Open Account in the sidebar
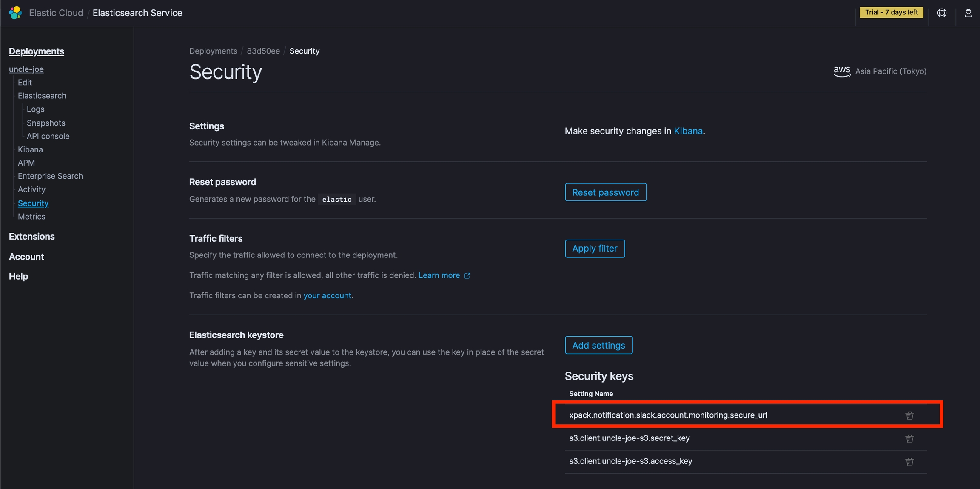Image resolution: width=980 pixels, height=489 pixels. click(x=26, y=257)
